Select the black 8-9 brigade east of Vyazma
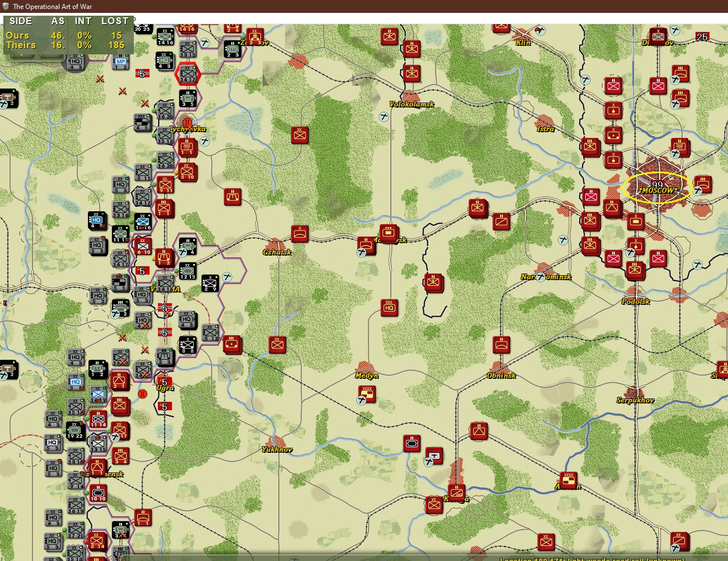Image resolution: width=728 pixels, height=561 pixels. point(210,283)
